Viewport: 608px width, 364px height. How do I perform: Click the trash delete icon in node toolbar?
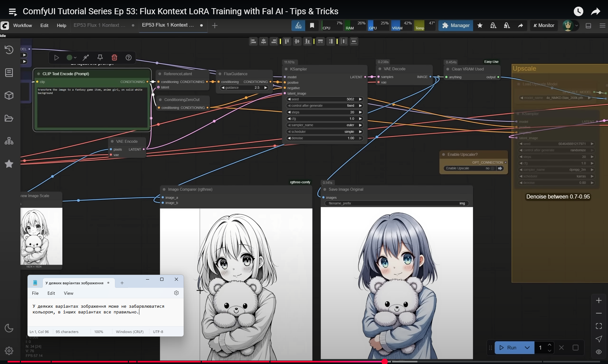[x=114, y=58]
